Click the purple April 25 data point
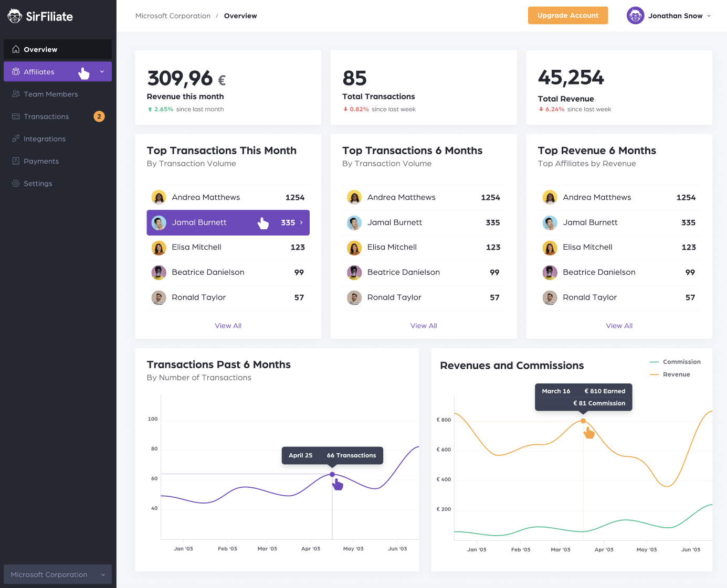727x588 pixels. (332, 474)
